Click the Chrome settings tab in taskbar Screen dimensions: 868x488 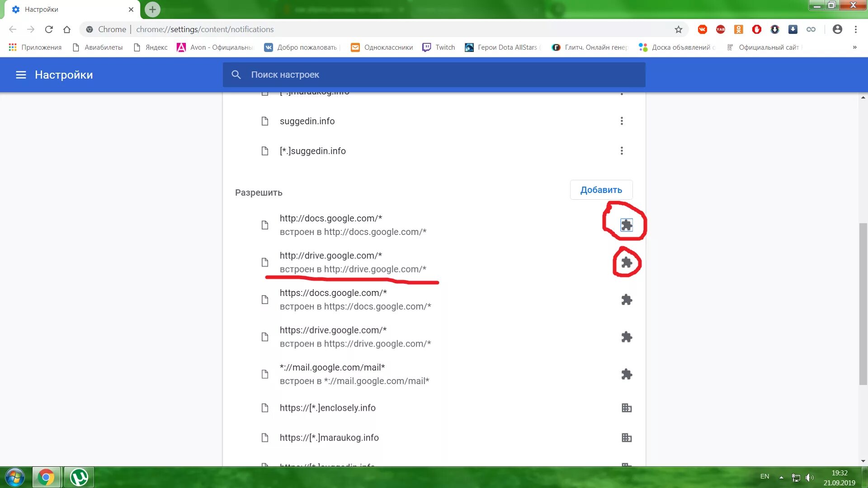[x=47, y=476]
